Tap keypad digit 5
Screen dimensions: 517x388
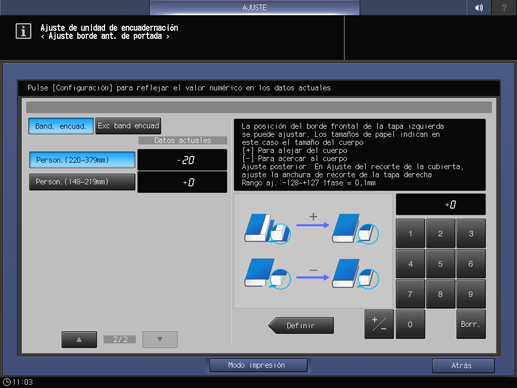(x=440, y=264)
